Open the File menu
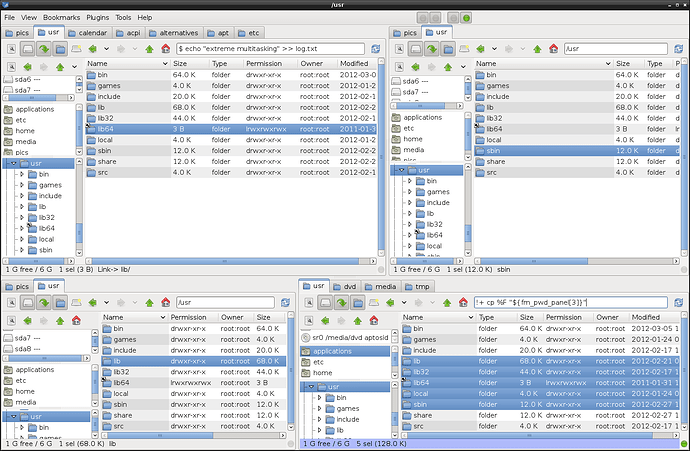Image resolution: width=690 pixels, height=451 pixels. 9,18
